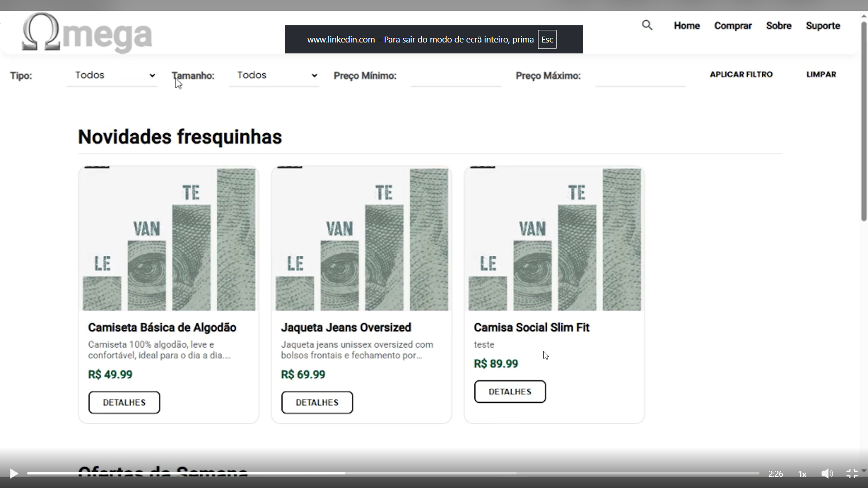This screenshot has height=488, width=868.
Task: Click the search magnifier icon
Action: [x=647, y=25]
